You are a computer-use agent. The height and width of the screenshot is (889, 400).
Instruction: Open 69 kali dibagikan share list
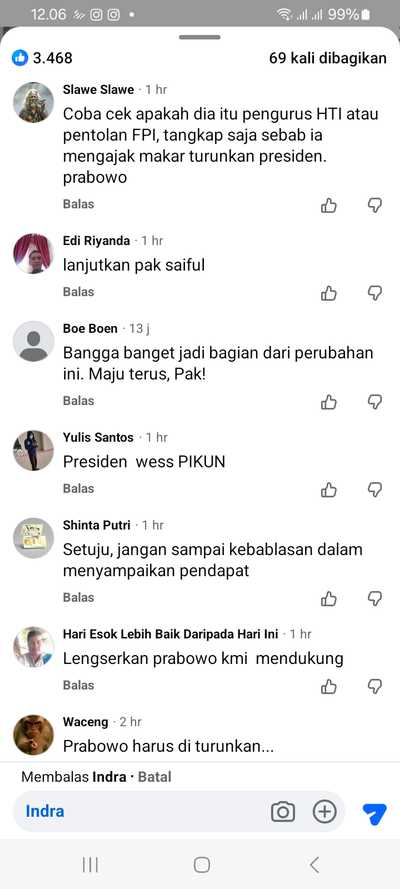328,58
